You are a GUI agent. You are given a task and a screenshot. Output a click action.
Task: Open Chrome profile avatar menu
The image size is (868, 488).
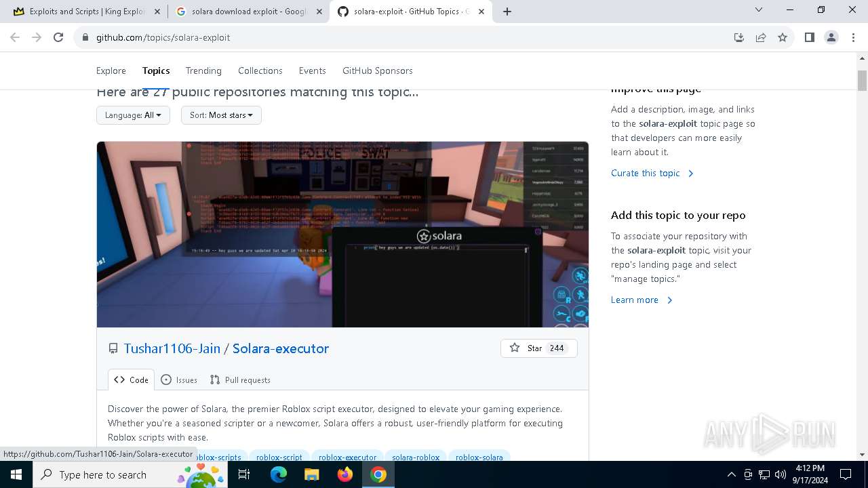coord(831,37)
